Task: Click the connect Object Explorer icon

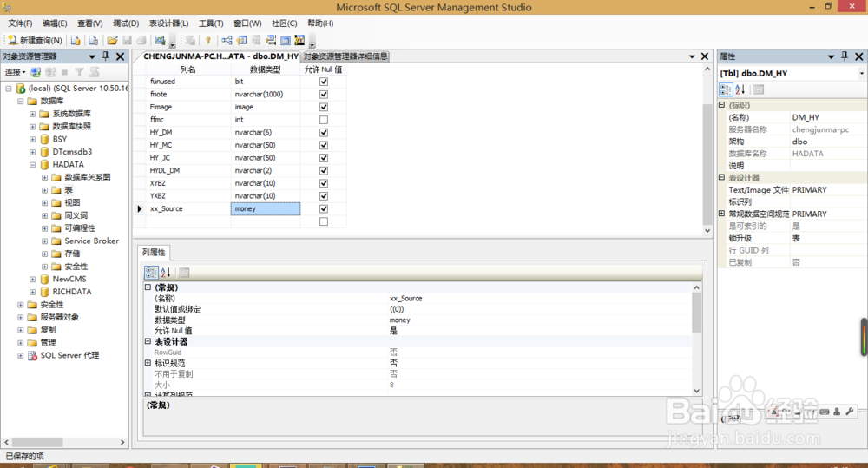Action: tap(36, 72)
